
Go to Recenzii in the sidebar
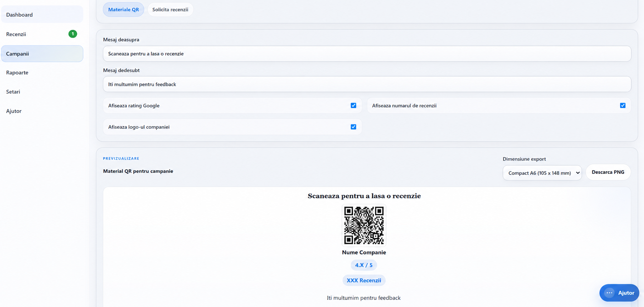(x=42, y=34)
